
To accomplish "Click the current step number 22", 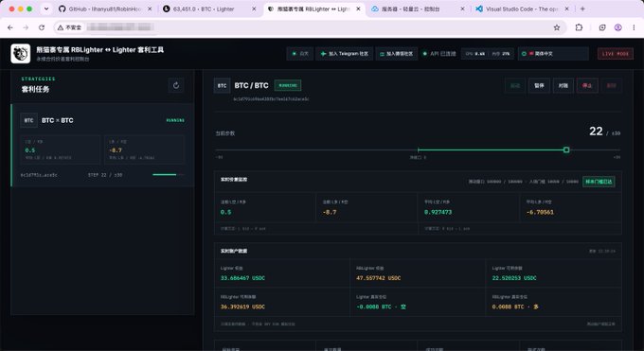I will (596, 131).
